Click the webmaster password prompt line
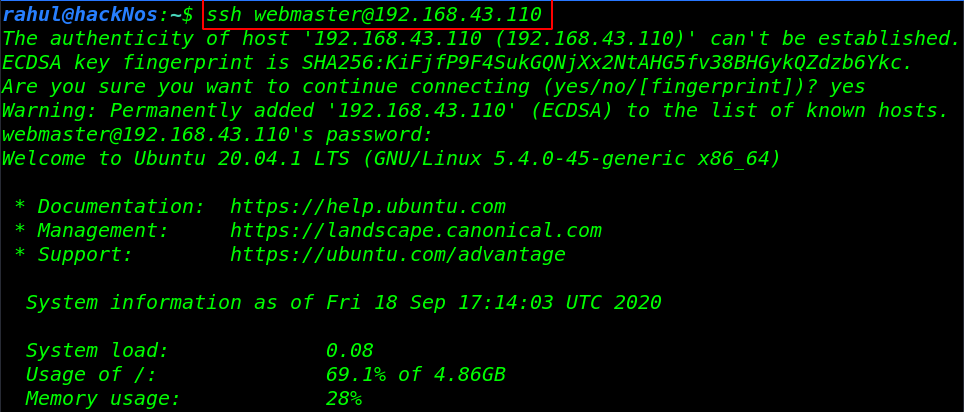Viewport: 964px width, 412px height. (218, 135)
